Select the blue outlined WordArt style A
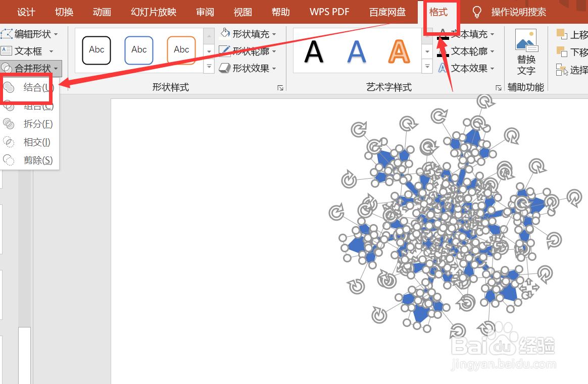588x384 pixels. [357, 50]
